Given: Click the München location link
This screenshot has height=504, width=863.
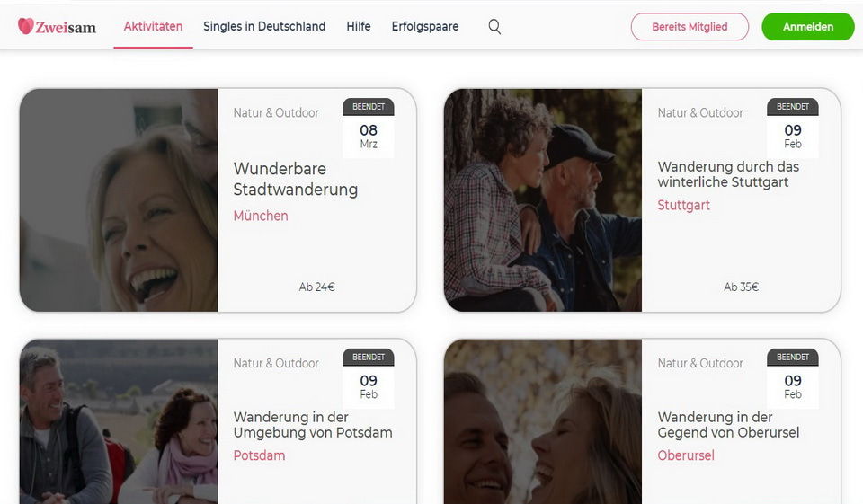Looking at the screenshot, I should (x=261, y=216).
